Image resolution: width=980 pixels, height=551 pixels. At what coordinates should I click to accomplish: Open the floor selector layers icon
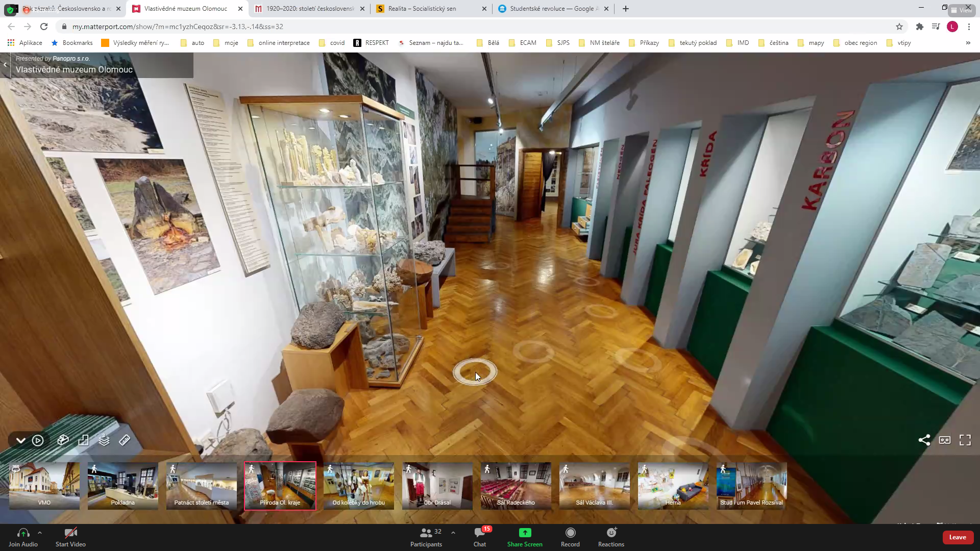pyautogui.click(x=104, y=440)
